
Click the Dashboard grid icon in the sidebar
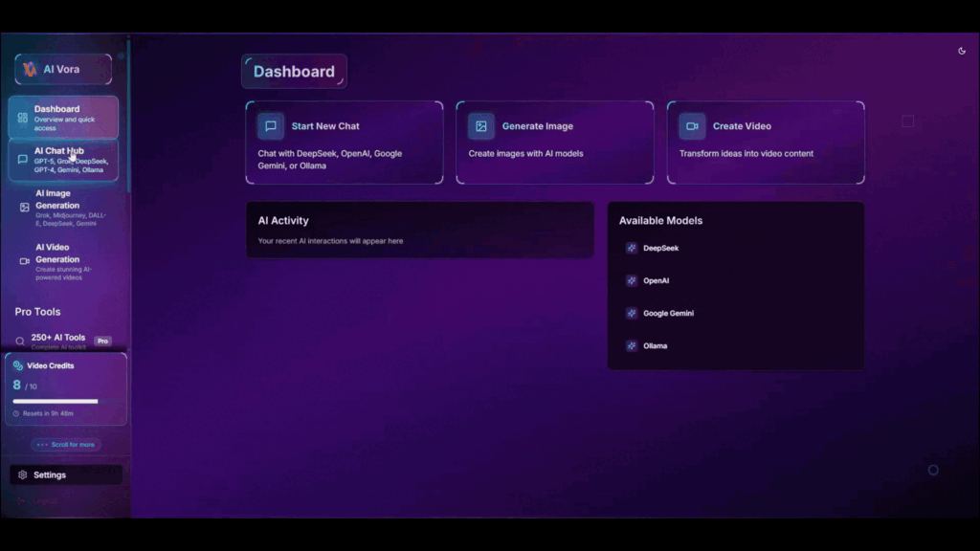[x=23, y=118]
